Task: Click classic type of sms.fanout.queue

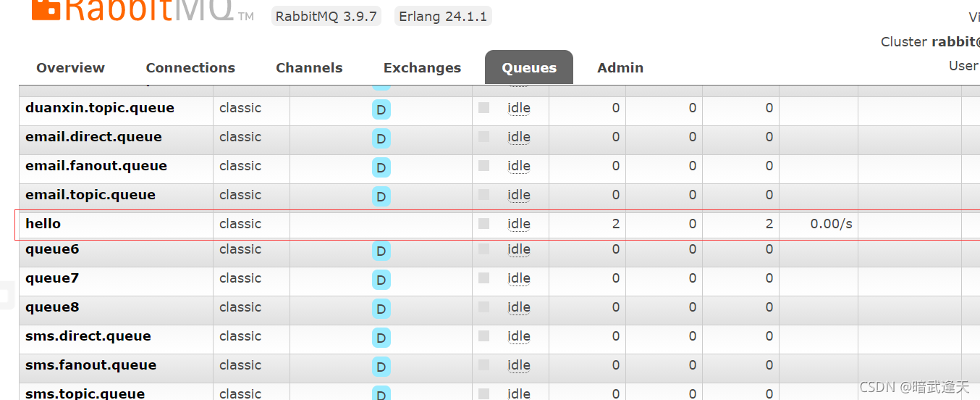Action: pos(240,365)
